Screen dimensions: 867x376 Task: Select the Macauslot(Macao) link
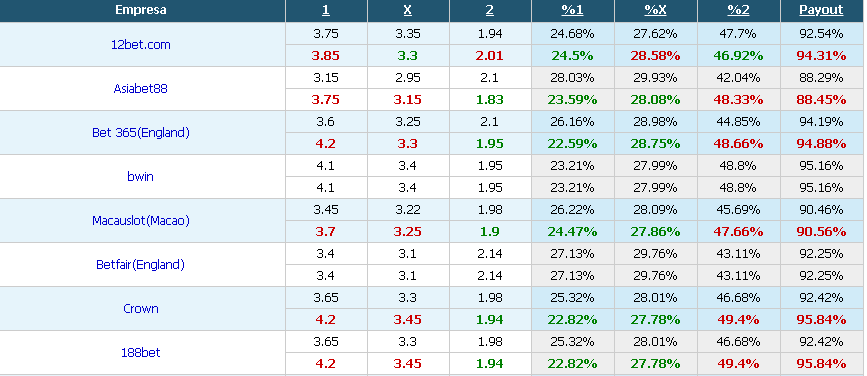click(x=140, y=221)
